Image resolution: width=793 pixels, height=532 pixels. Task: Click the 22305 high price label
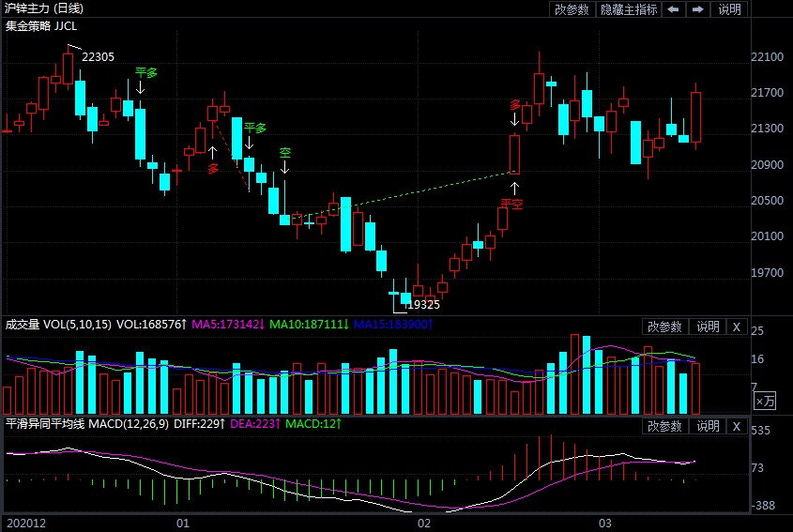(x=99, y=57)
